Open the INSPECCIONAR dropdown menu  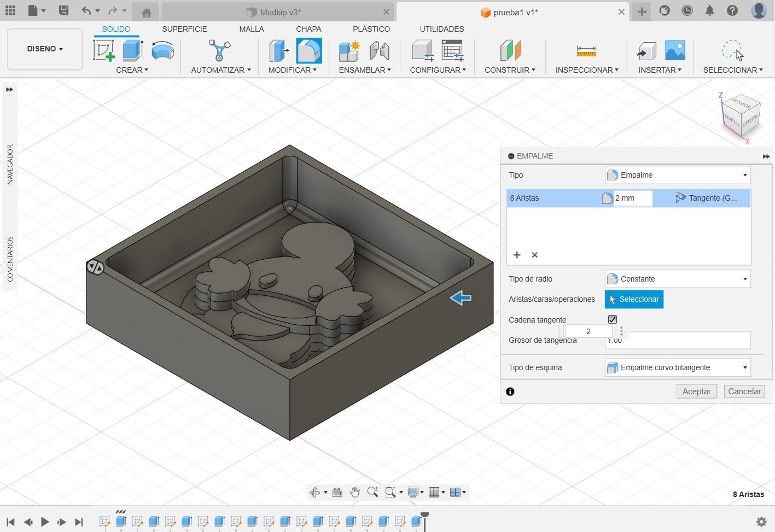click(587, 70)
